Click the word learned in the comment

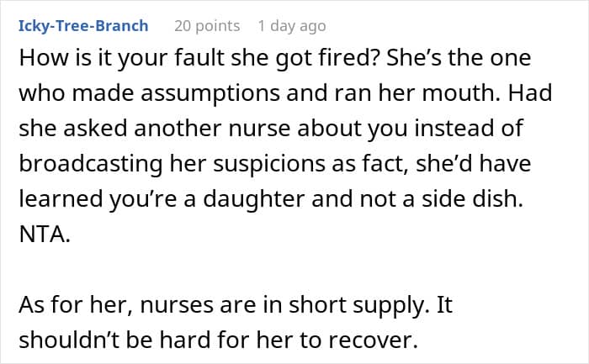point(61,199)
